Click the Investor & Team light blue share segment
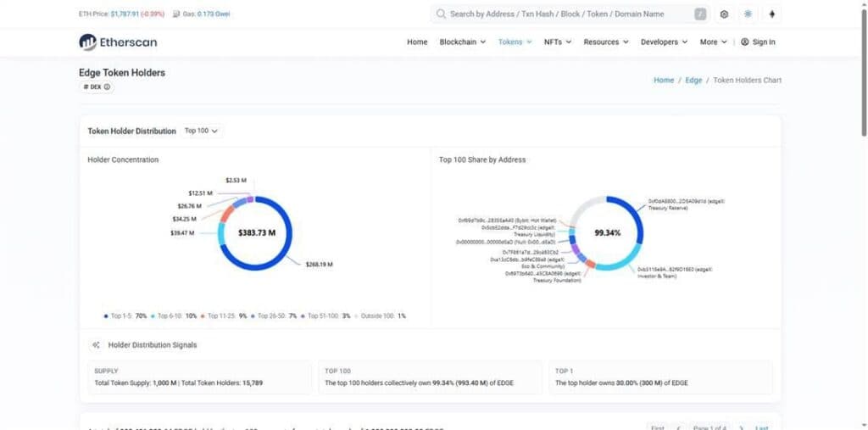The width and height of the screenshot is (868, 430). (623, 264)
